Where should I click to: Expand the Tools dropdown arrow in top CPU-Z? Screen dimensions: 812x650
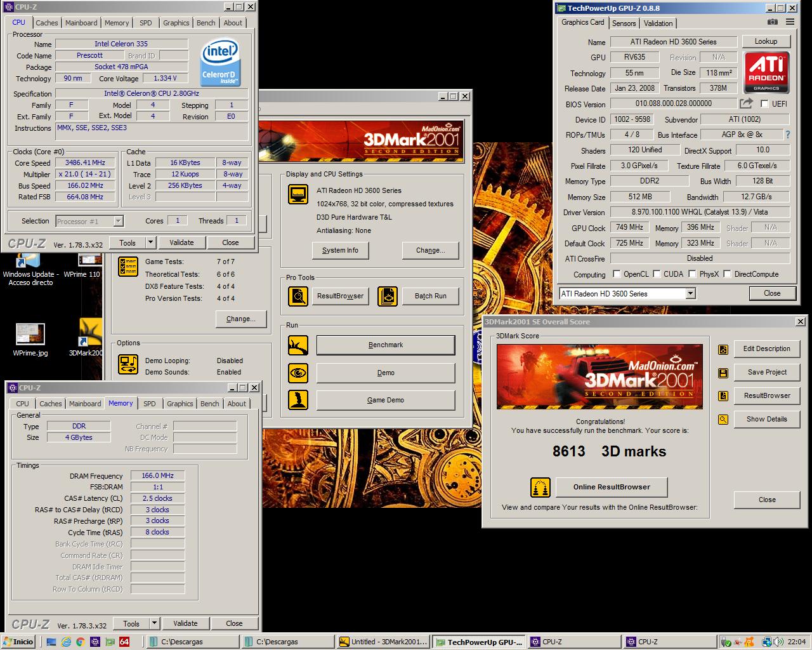(150, 242)
